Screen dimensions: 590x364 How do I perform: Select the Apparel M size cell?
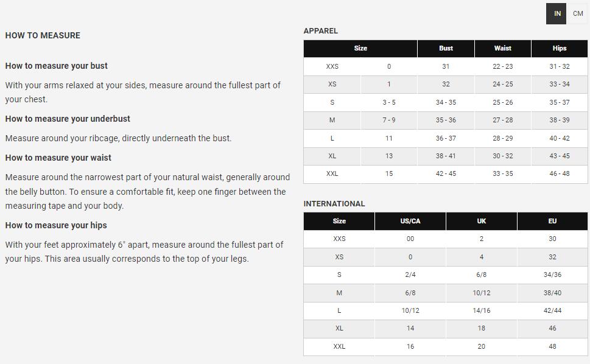(332, 120)
